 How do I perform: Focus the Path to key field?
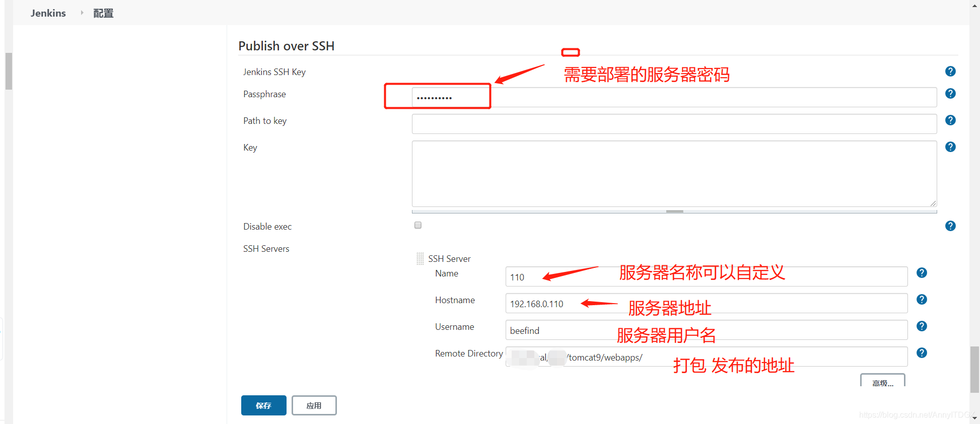pos(674,124)
